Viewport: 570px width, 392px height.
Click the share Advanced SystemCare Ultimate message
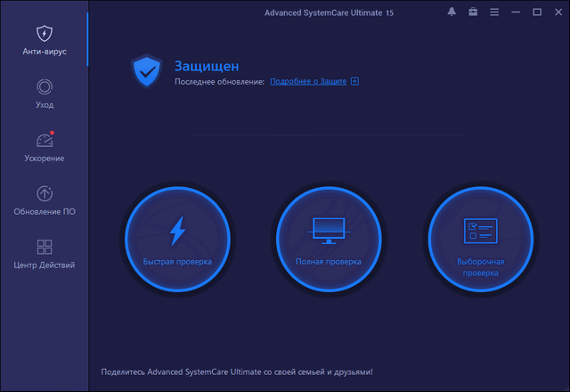[237, 372]
